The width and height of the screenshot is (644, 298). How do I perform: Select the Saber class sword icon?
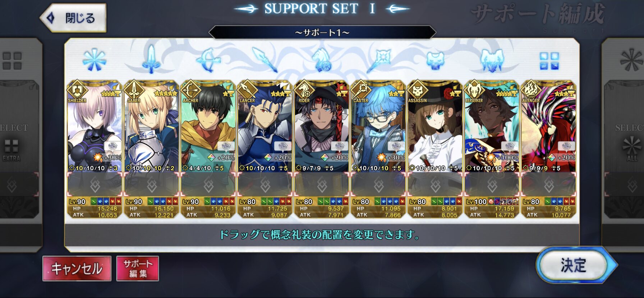coord(151,59)
